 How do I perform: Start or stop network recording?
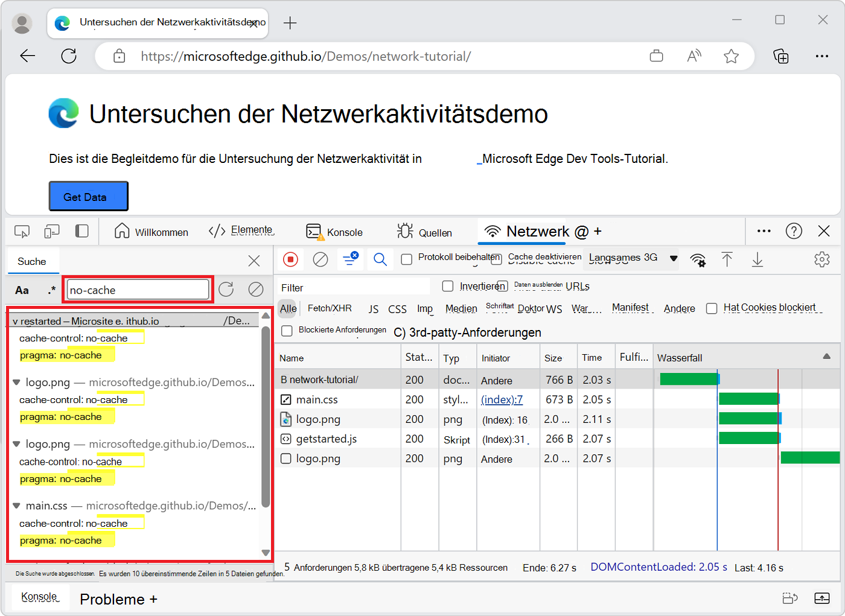(292, 259)
